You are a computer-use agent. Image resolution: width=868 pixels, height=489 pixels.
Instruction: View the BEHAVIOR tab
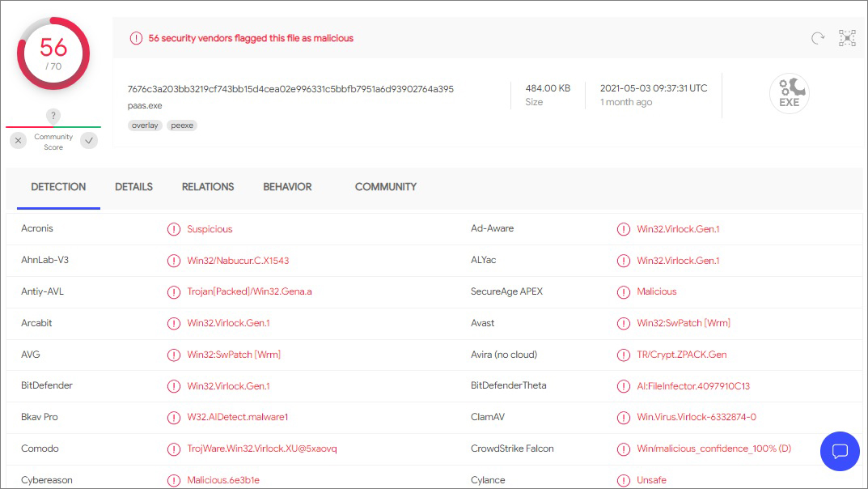pos(287,187)
